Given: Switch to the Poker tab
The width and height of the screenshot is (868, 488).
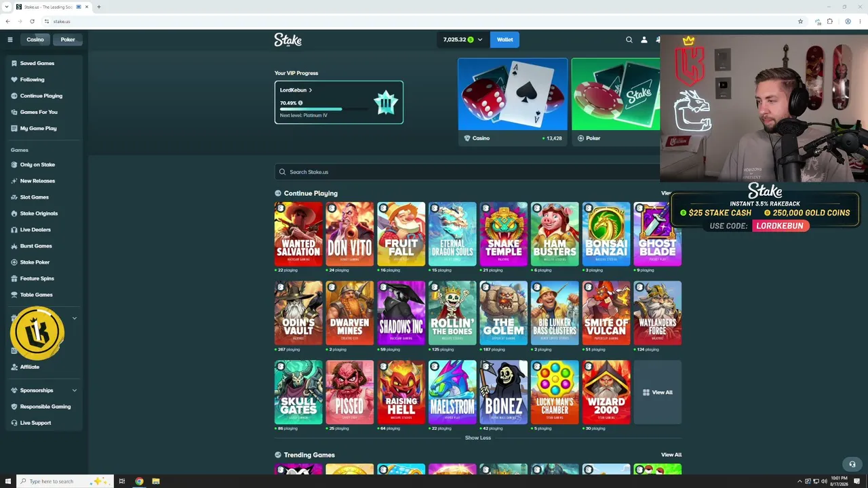Looking at the screenshot, I should point(68,39).
